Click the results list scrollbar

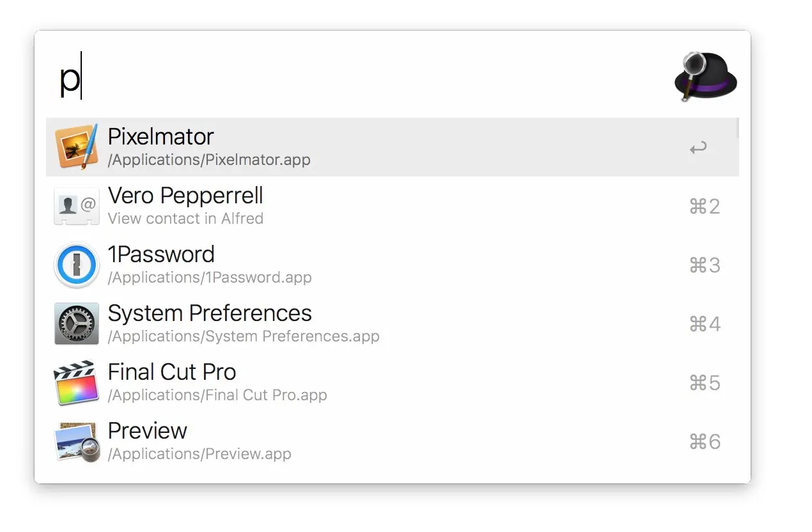[x=737, y=128]
